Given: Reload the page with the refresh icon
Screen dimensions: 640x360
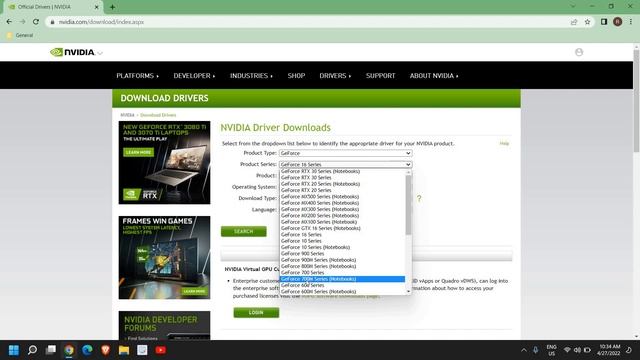Looking at the screenshot, I should [x=36, y=22].
